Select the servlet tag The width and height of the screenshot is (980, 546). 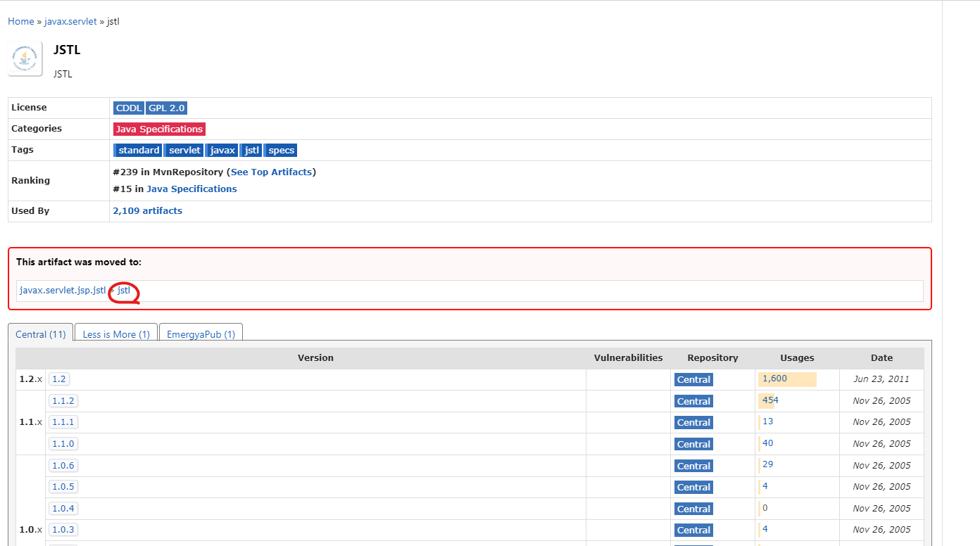(x=184, y=151)
